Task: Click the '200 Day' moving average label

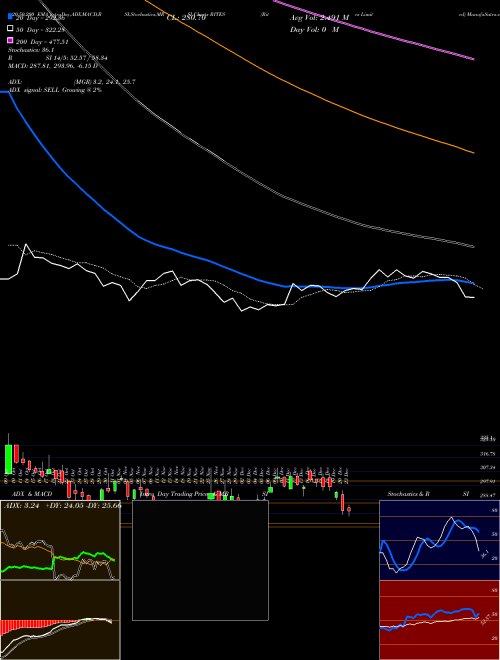Action: click(x=42, y=42)
